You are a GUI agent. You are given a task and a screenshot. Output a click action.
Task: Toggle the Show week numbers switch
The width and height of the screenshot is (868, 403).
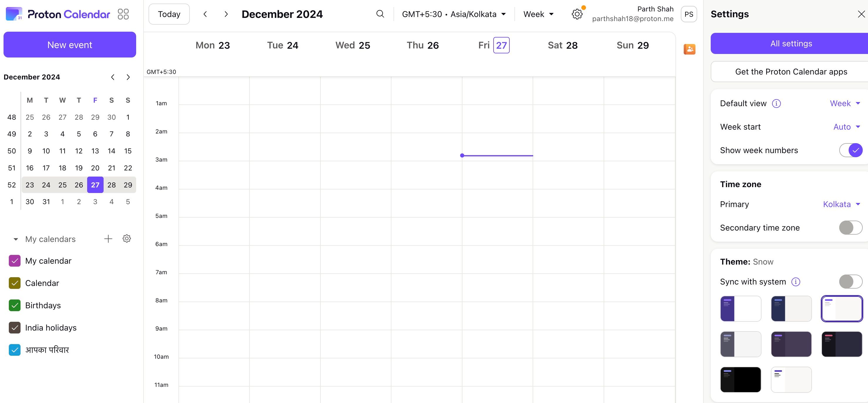(x=850, y=150)
